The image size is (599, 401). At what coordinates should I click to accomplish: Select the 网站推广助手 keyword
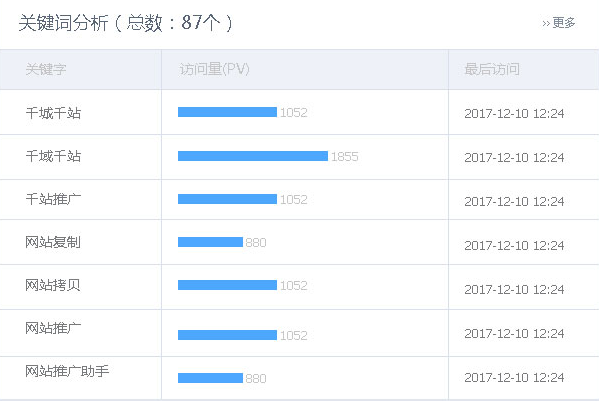(x=67, y=371)
